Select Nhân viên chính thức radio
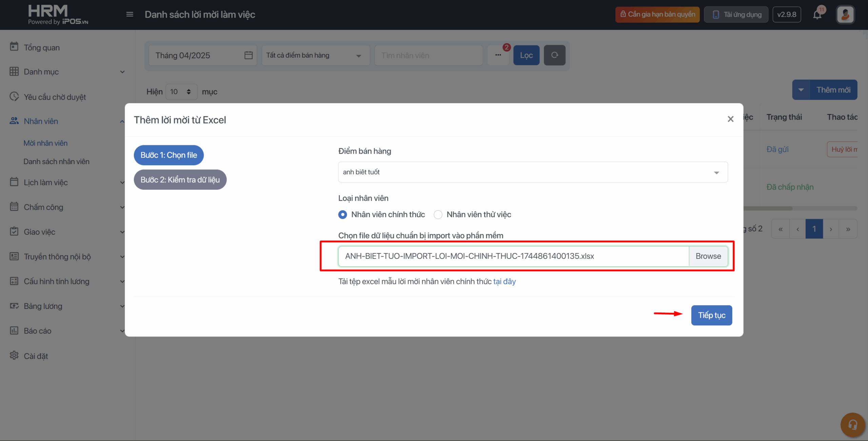Screen dimensions: 868x441 (x=342, y=214)
